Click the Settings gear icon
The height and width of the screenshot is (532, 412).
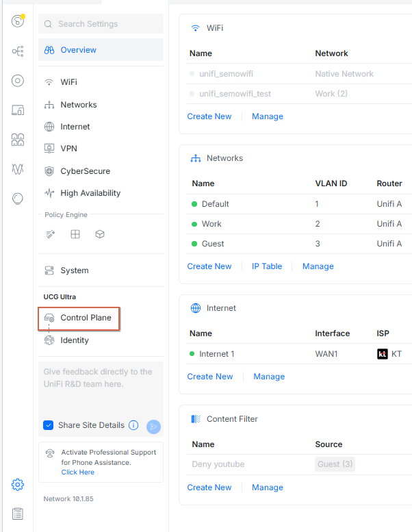[x=18, y=485]
